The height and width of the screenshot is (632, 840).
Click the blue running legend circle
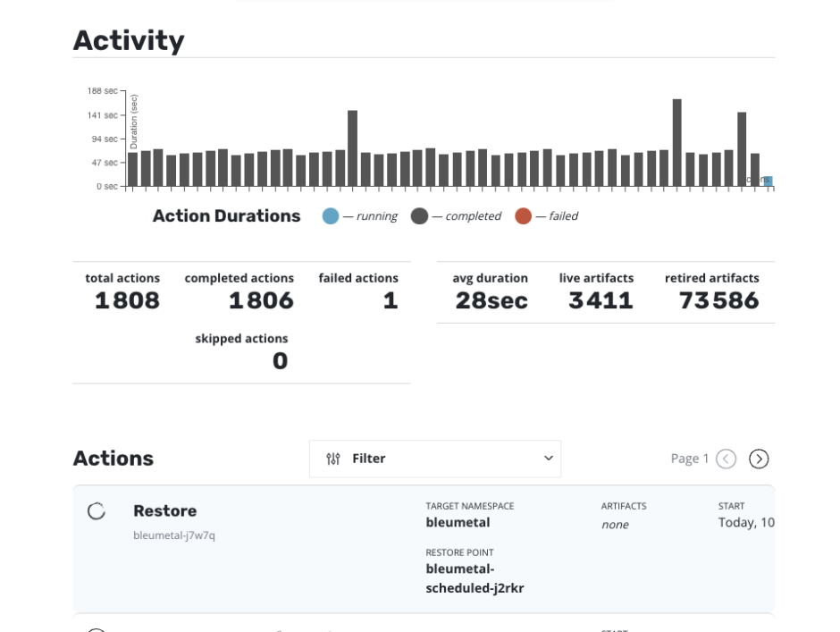(331, 216)
